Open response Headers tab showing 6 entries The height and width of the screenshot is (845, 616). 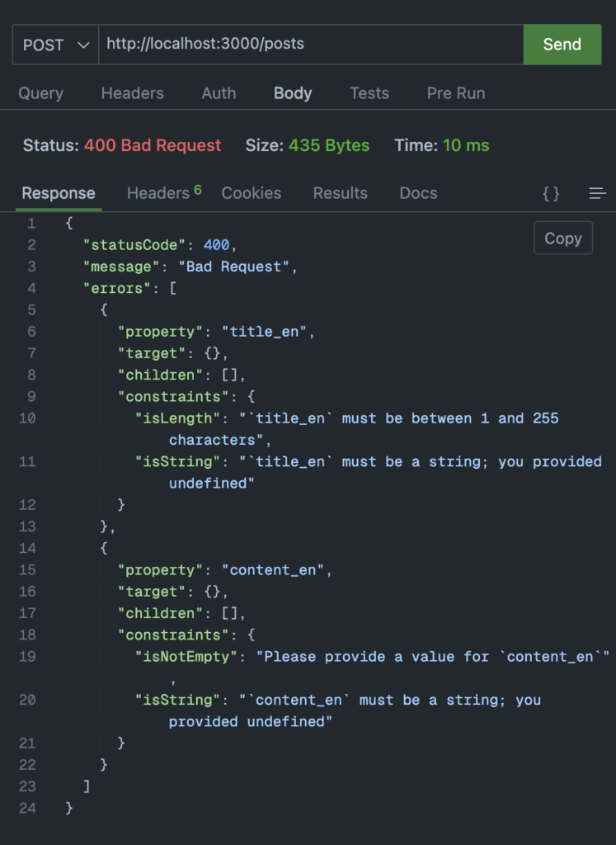coord(157,193)
